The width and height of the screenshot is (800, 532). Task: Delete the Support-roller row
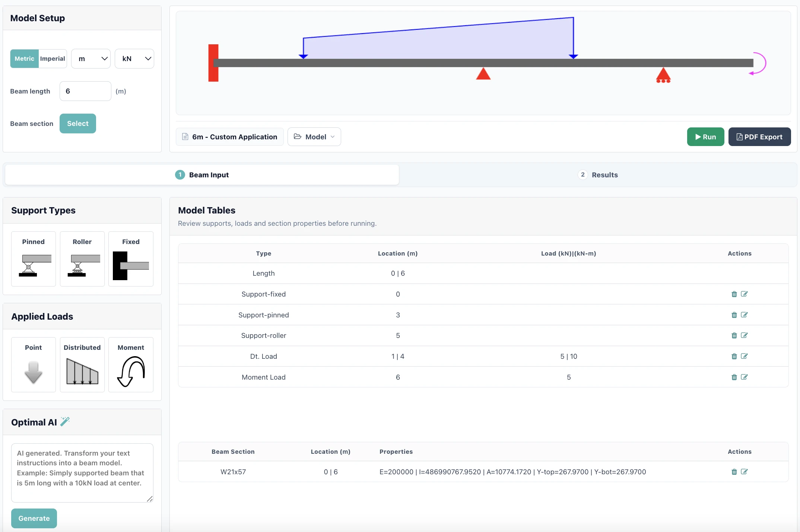[x=734, y=335]
